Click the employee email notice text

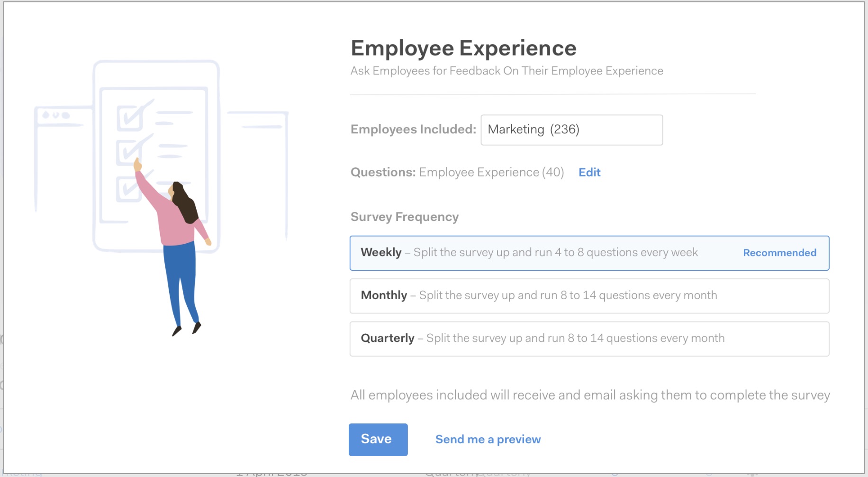click(589, 394)
